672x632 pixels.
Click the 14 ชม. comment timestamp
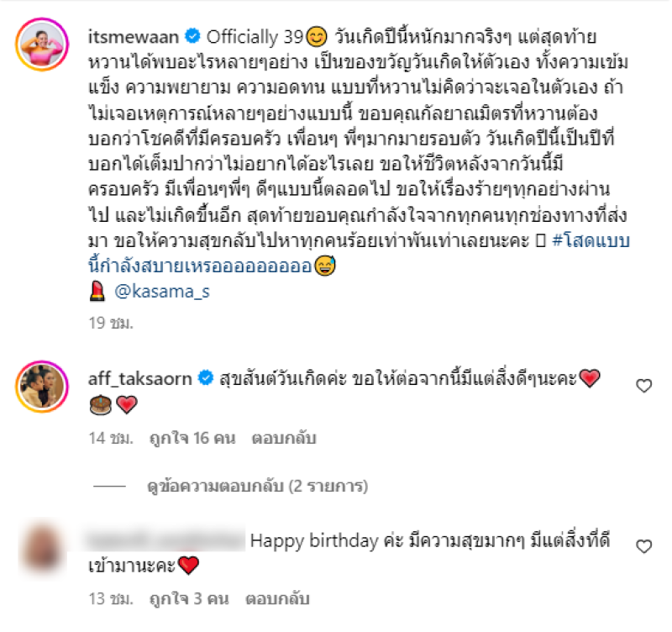pos(111,438)
